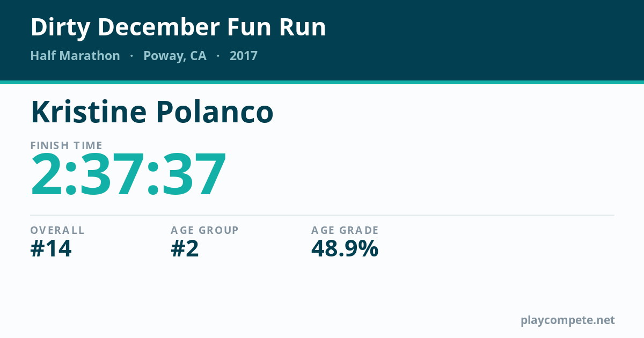Select the 48.9% age grade value
Image resolution: width=644 pixels, height=338 pixels.
coord(345,249)
